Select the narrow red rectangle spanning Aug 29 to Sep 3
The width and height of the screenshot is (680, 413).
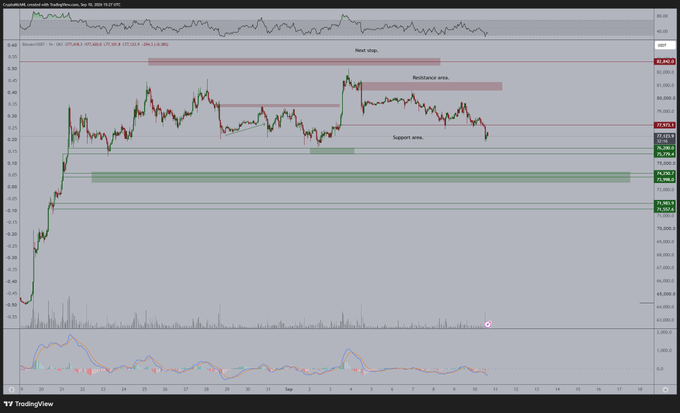coord(280,105)
